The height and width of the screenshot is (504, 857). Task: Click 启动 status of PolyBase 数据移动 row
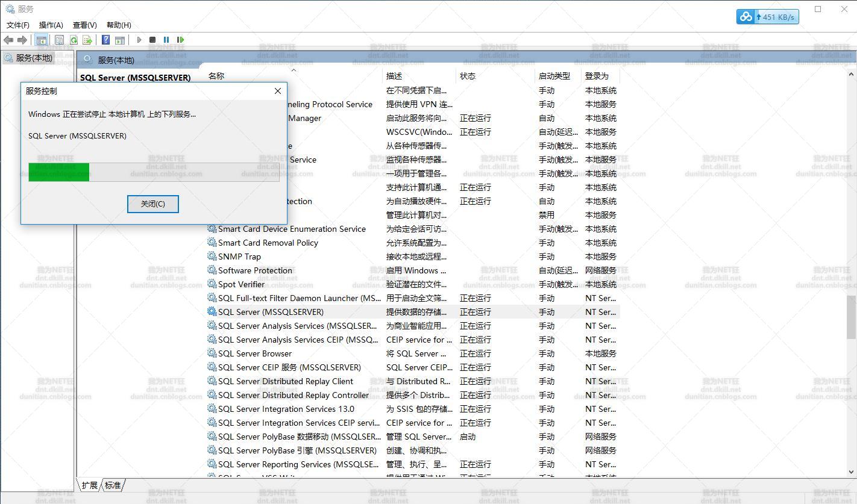pyautogui.click(x=468, y=437)
